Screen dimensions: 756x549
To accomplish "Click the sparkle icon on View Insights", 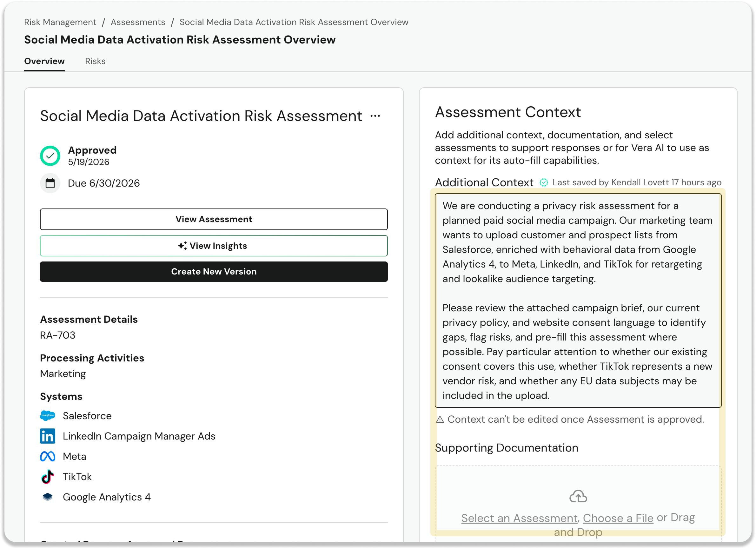I will click(x=182, y=246).
